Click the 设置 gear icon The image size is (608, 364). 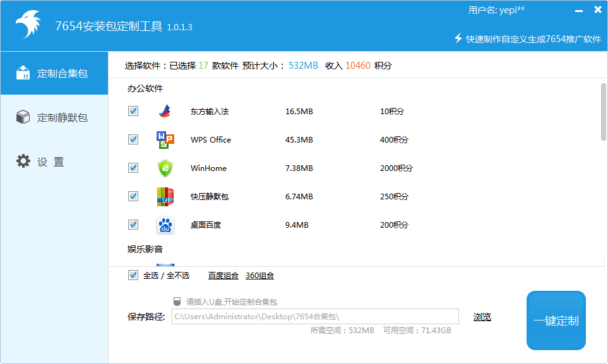pyautogui.click(x=23, y=161)
